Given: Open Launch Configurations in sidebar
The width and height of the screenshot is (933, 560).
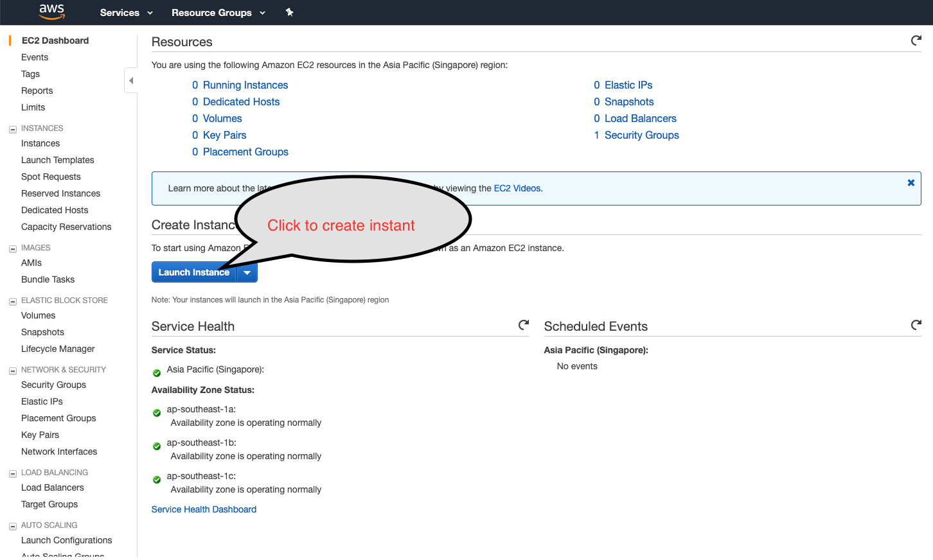Looking at the screenshot, I should (67, 540).
